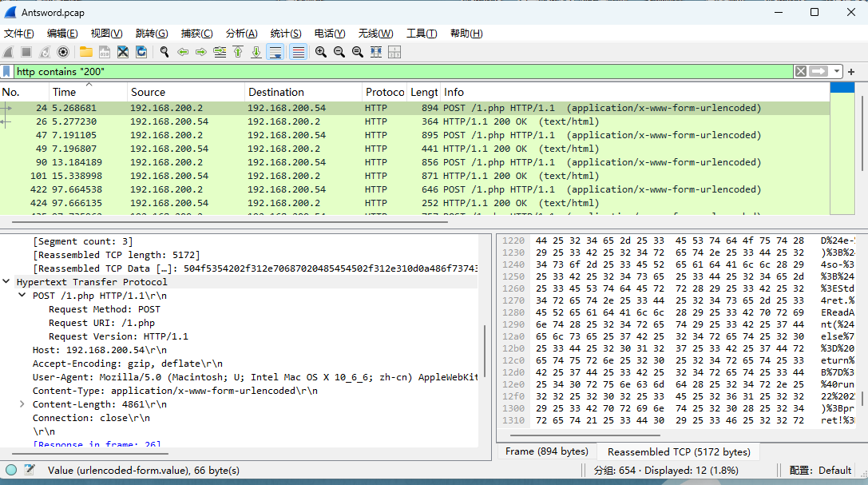Jump to the last packet icon
The width and height of the screenshot is (868, 485).
[256, 52]
